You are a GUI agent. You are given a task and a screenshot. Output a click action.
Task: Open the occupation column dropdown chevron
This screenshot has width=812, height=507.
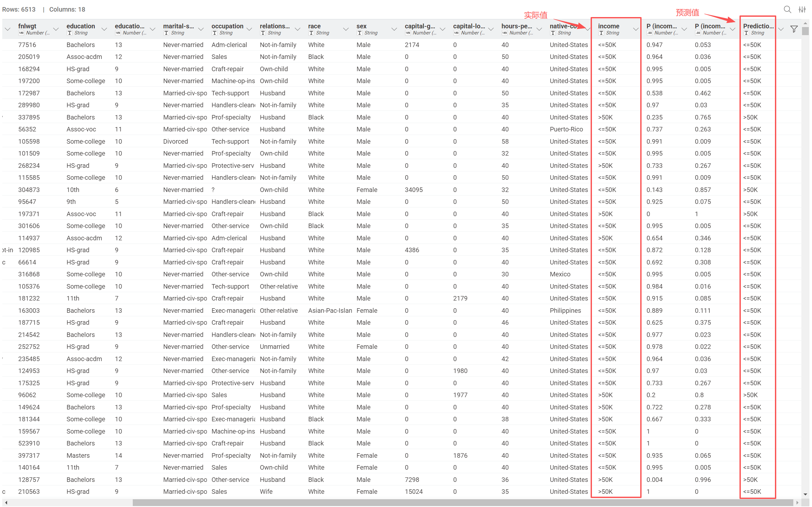249,29
